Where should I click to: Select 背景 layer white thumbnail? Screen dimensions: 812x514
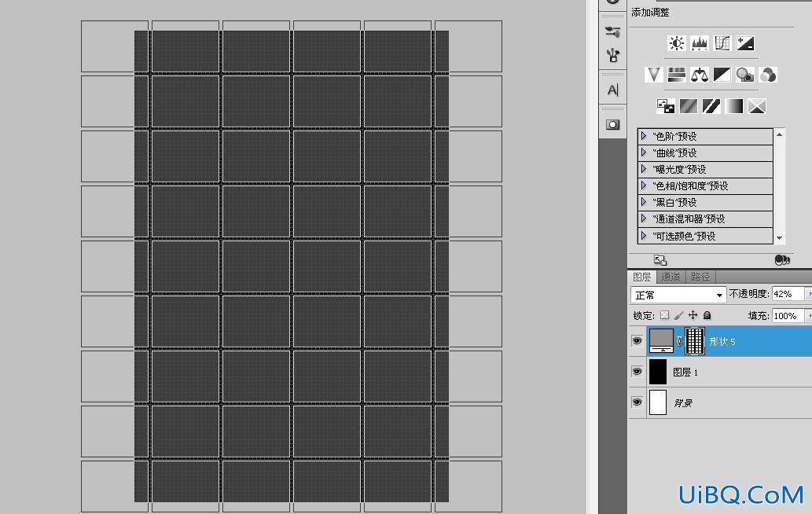658,402
